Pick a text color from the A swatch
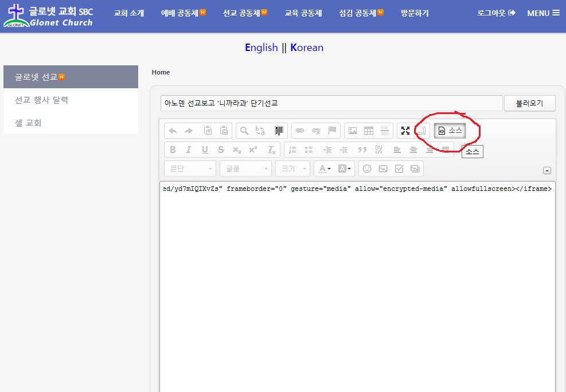Viewport: 566px width, 392px height. pyautogui.click(x=324, y=168)
